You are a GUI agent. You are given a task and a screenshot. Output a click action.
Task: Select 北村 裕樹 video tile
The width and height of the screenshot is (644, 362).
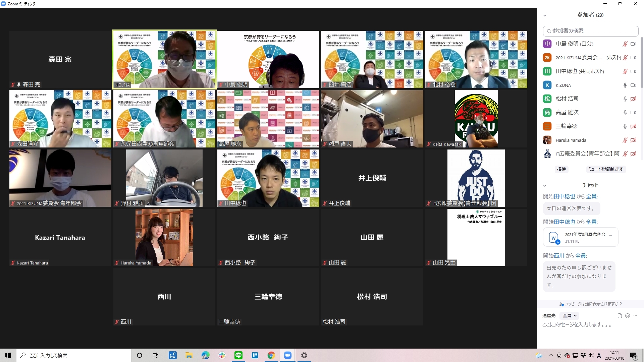[476, 59]
